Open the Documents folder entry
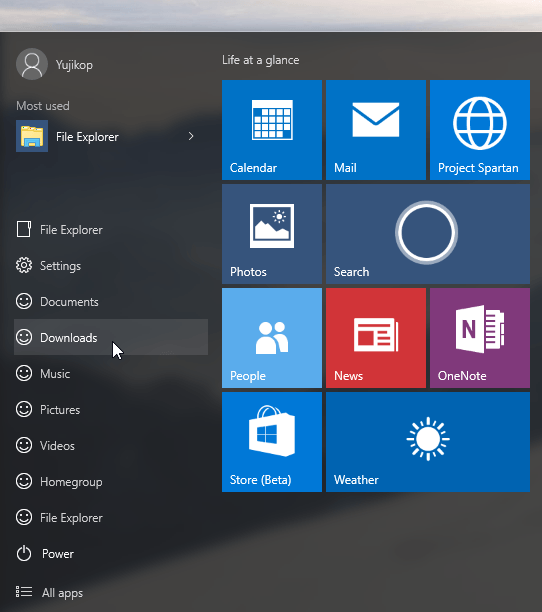Viewport: 542px width, 612px height. [111, 301]
